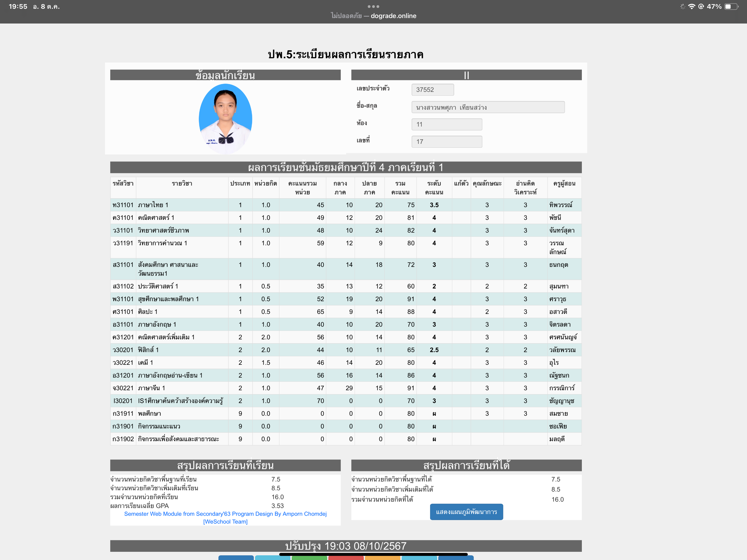Select the ภาษาอังกฤษอ่าน-เขียน 1 subject
Viewport: 747px width, 560px height.
coord(170,375)
